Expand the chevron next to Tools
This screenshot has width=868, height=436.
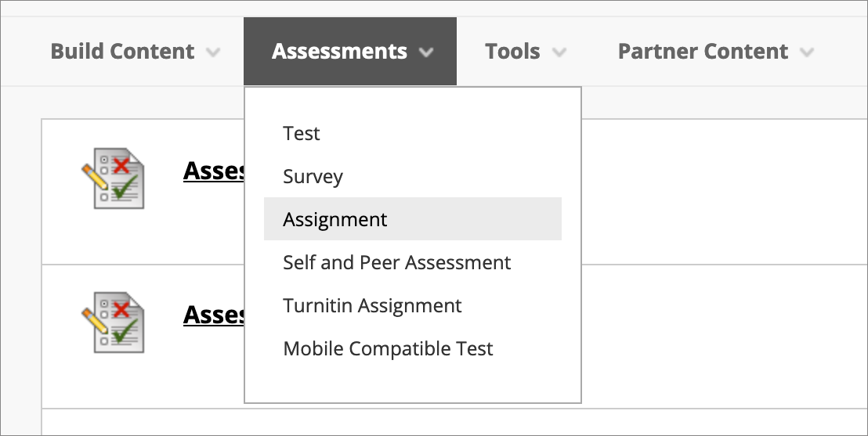559,52
